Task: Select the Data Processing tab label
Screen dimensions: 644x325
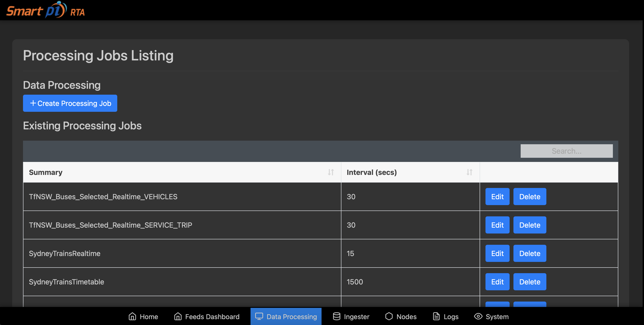Action: point(292,317)
